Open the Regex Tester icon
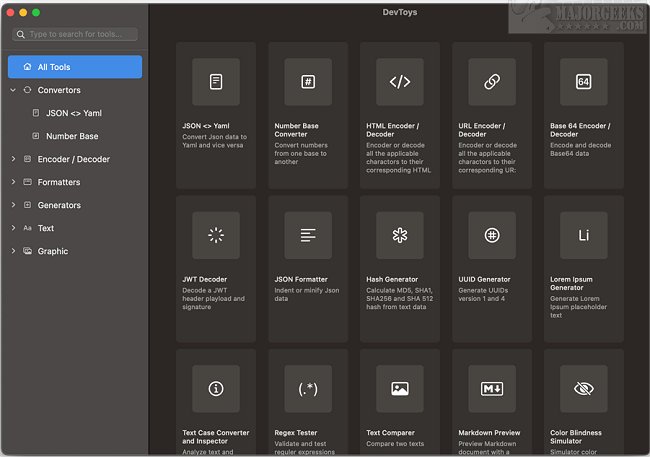This screenshot has width=650, height=457. (308, 389)
